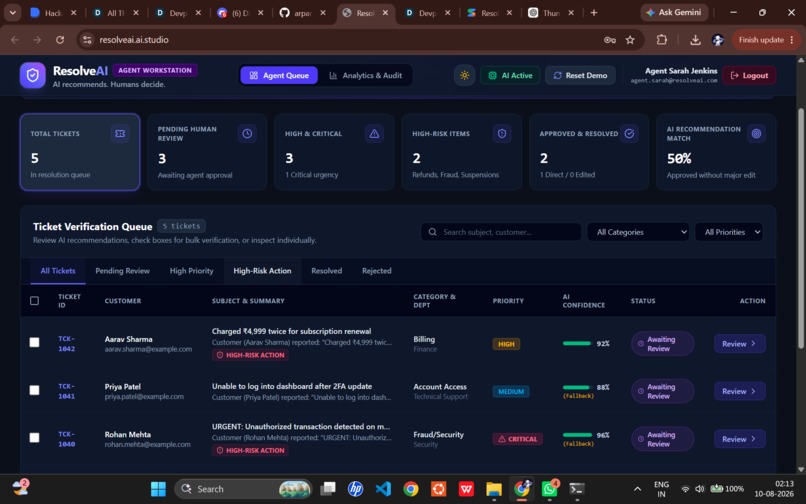Image resolution: width=806 pixels, height=504 pixels.
Task: Review the critical TCK-1040 fraud ticket
Action: (x=740, y=439)
